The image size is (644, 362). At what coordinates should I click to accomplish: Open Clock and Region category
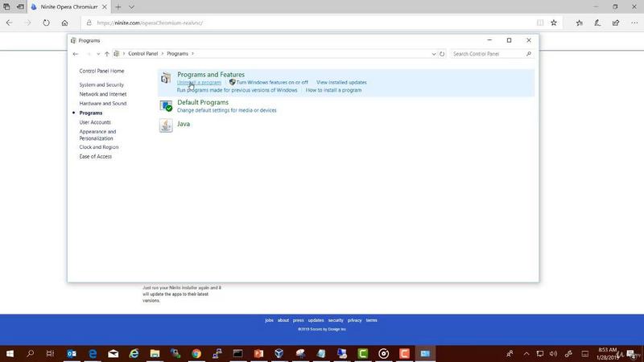point(98,147)
